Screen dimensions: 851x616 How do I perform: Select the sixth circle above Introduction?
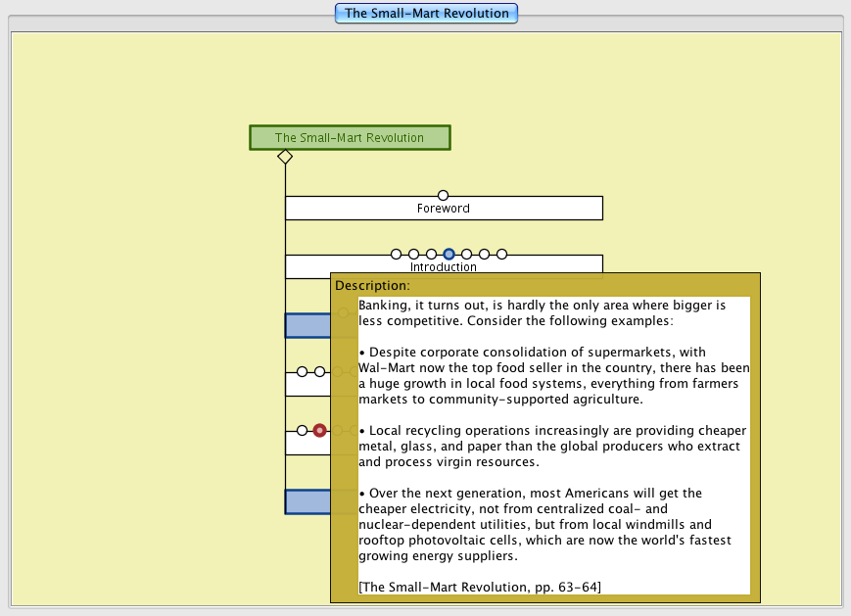tap(484, 254)
